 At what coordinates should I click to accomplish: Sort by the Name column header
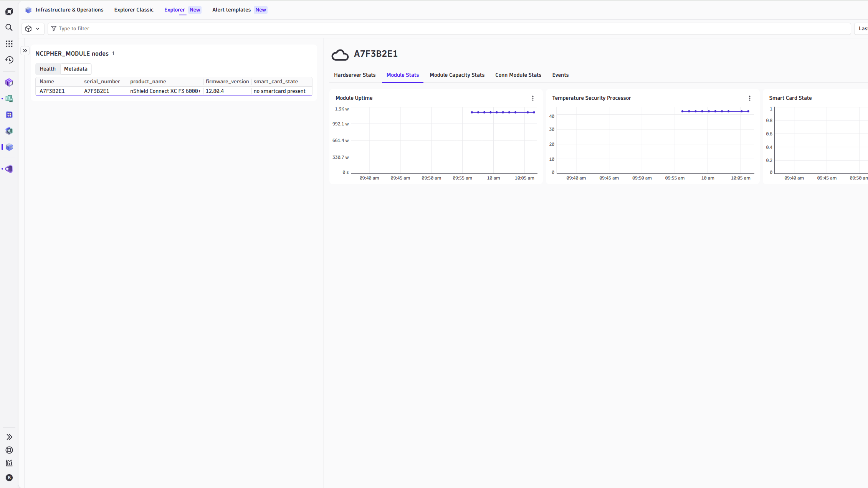coord(47,82)
